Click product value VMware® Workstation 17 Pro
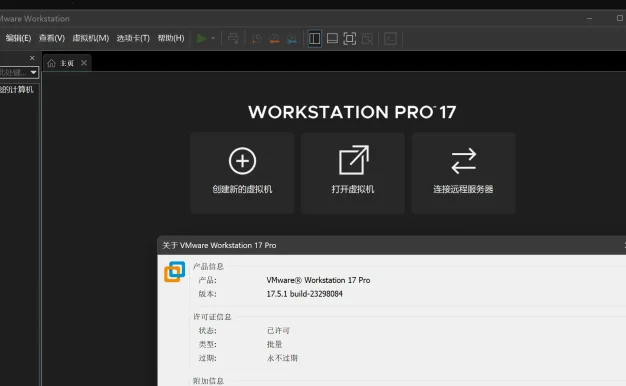 pyautogui.click(x=318, y=280)
